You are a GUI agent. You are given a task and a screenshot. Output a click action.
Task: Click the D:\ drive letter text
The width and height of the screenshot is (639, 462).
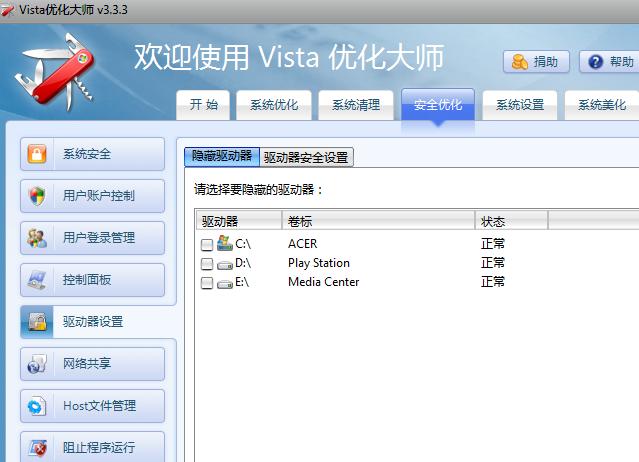coord(243,263)
